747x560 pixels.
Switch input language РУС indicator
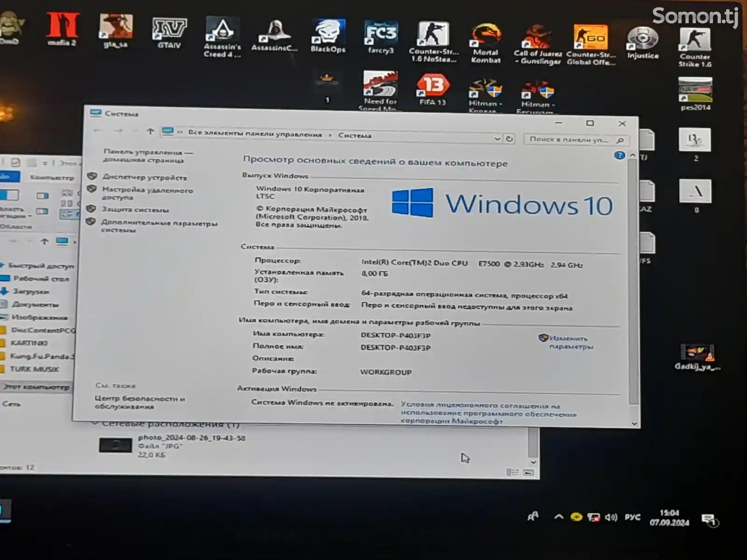point(632,517)
